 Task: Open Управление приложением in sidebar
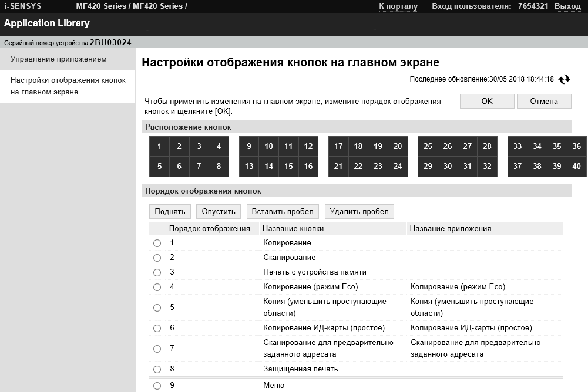click(x=68, y=59)
